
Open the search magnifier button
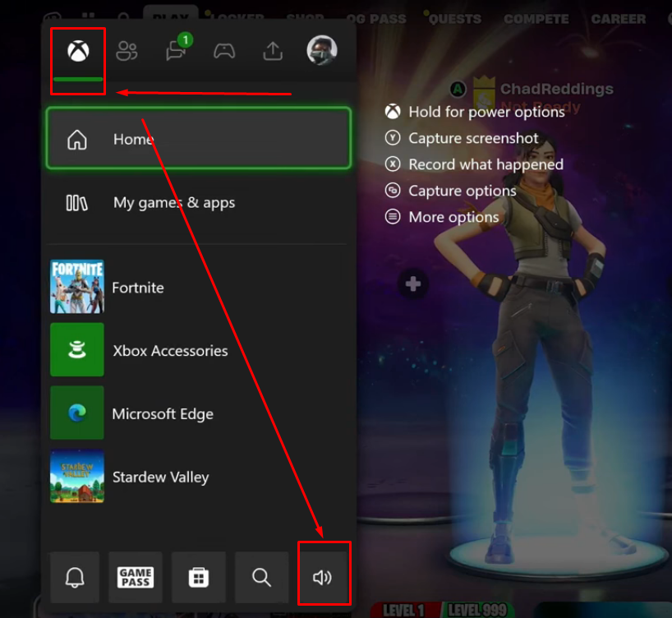pyautogui.click(x=261, y=577)
